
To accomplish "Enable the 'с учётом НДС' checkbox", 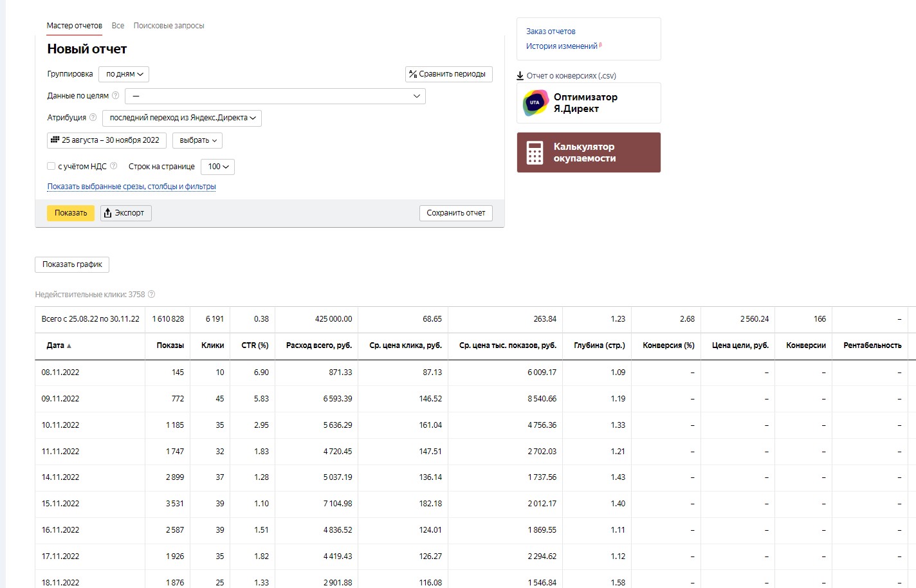I will (51, 166).
